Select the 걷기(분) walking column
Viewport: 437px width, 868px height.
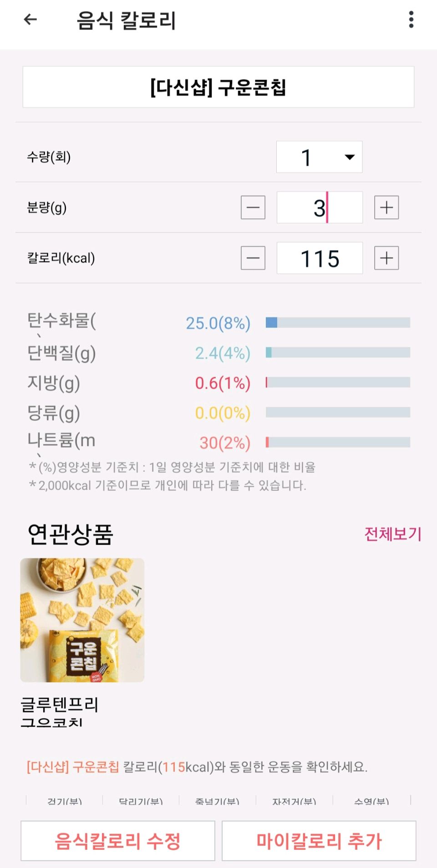click(64, 801)
